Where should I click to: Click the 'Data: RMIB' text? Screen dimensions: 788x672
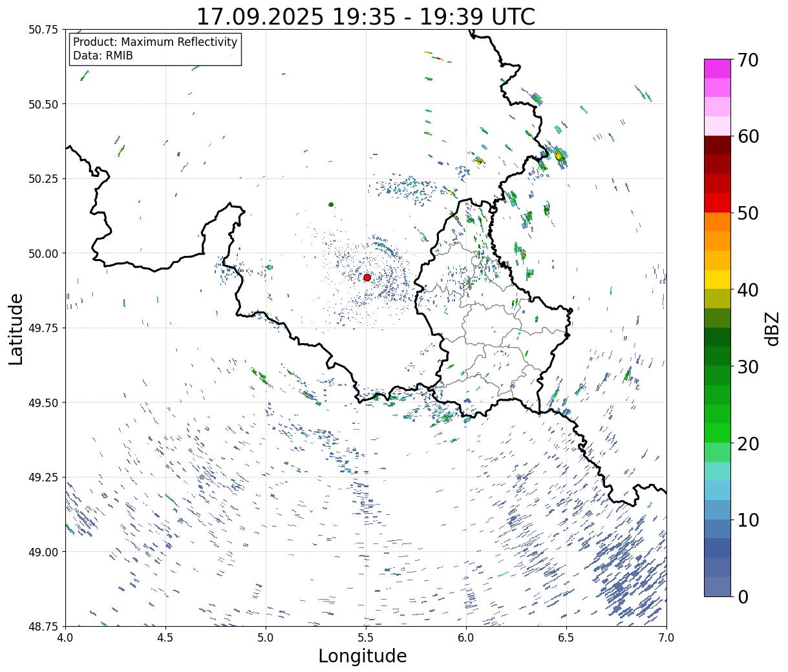coord(103,56)
